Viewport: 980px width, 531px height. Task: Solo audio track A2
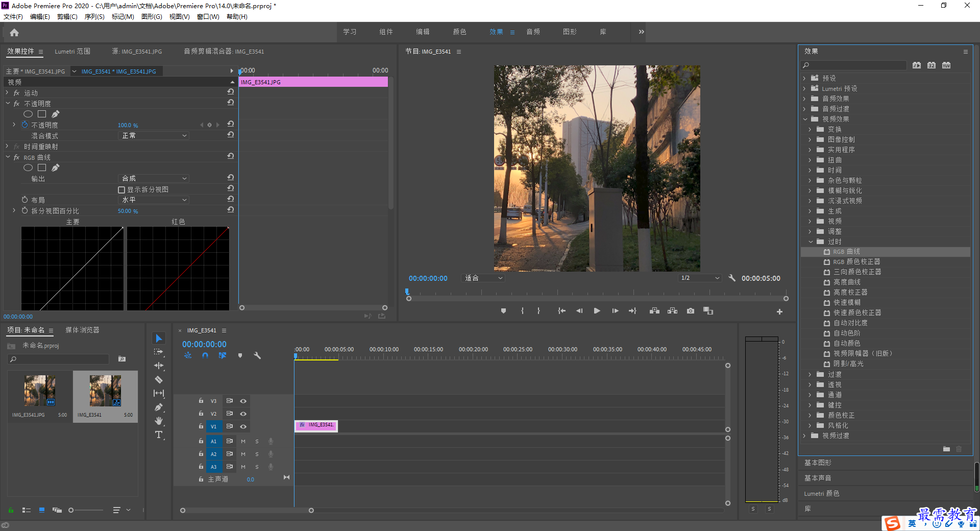point(257,454)
